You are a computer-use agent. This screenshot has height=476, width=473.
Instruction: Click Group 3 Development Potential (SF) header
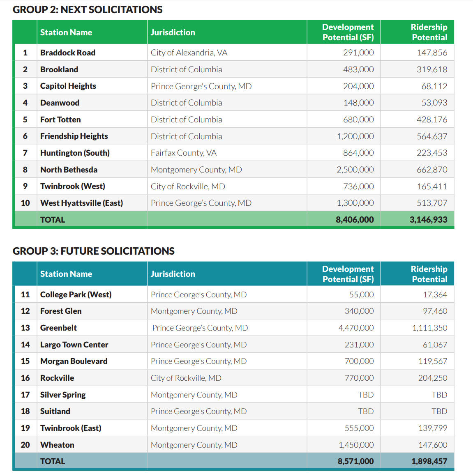coord(348,274)
